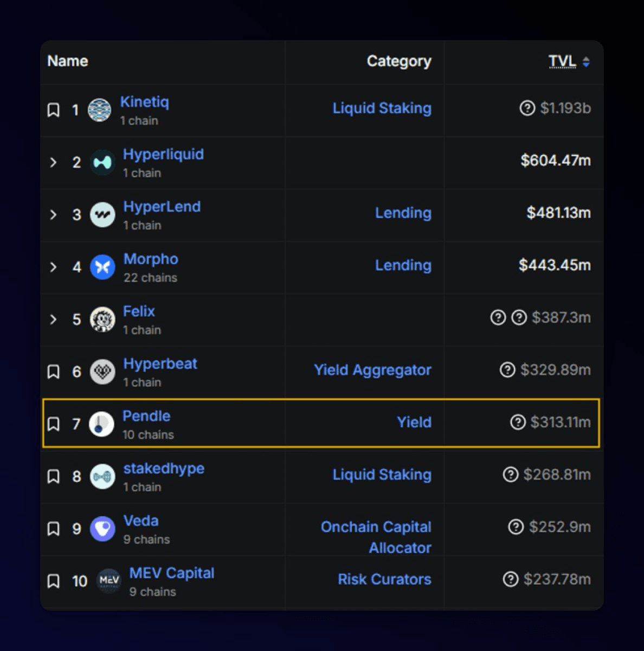Bookmark the Kinetiq protocol row

tap(53, 110)
